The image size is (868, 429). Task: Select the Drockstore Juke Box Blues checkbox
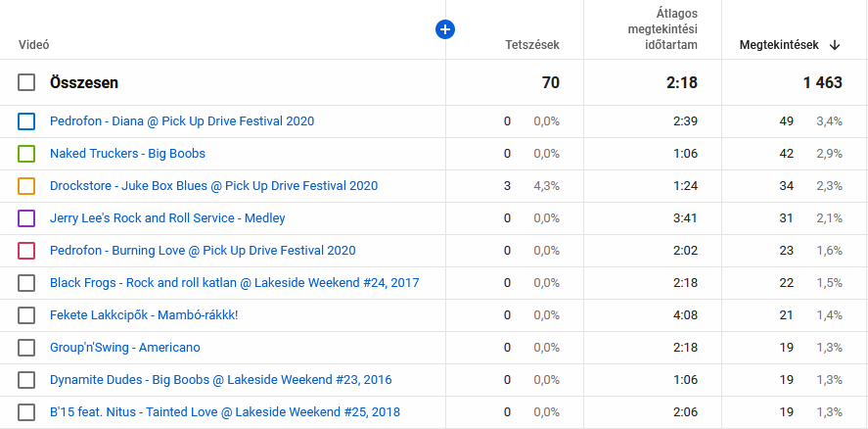click(x=26, y=186)
